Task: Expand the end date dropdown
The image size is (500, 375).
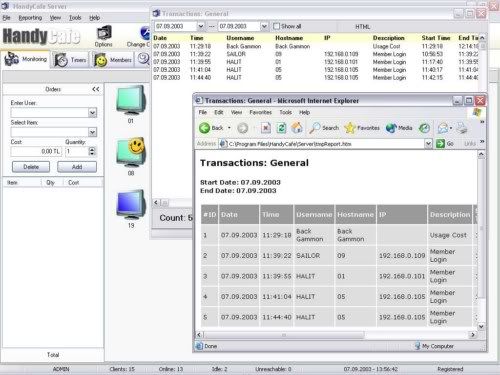Action: point(264,26)
